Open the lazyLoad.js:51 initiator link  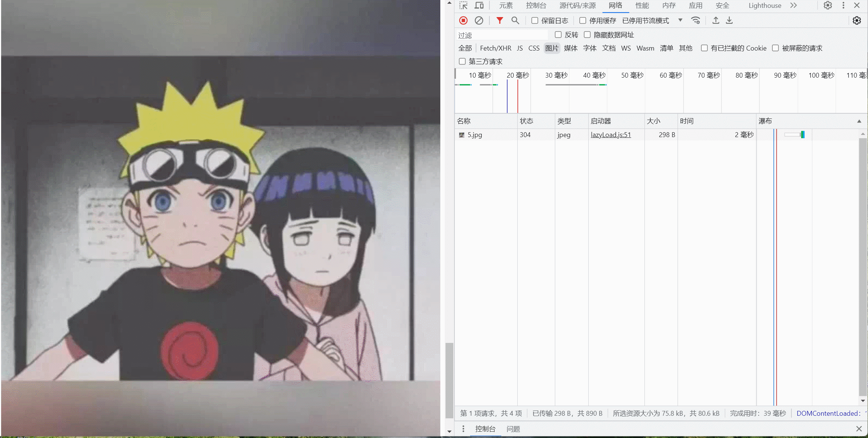611,135
